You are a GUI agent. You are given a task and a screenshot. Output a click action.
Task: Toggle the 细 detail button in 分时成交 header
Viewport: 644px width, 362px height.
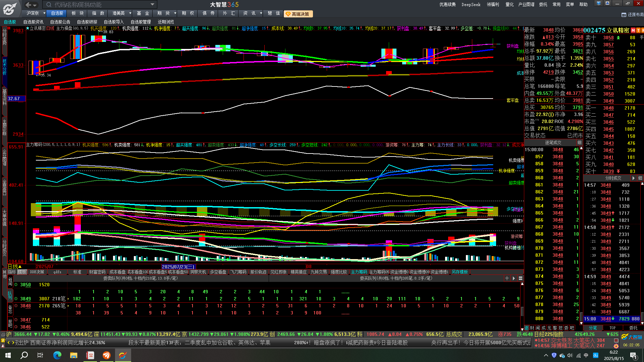click(x=640, y=178)
